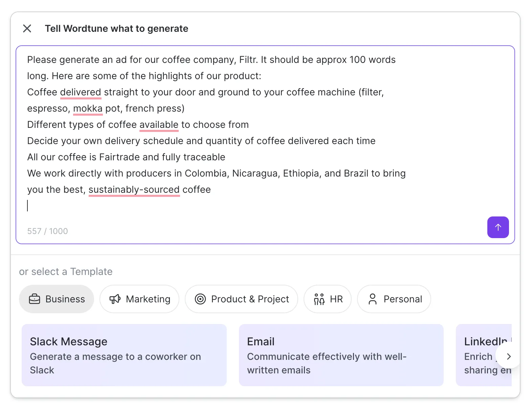This screenshot has height=416, width=532.
Task: Select the Business template category
Action: [x=57, y=299]
